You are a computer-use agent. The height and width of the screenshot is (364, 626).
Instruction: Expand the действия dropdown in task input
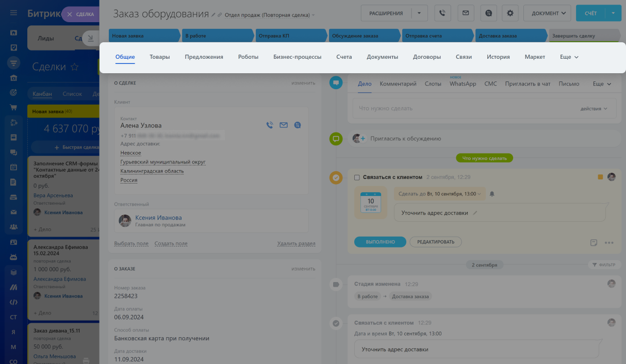point(594,109)
